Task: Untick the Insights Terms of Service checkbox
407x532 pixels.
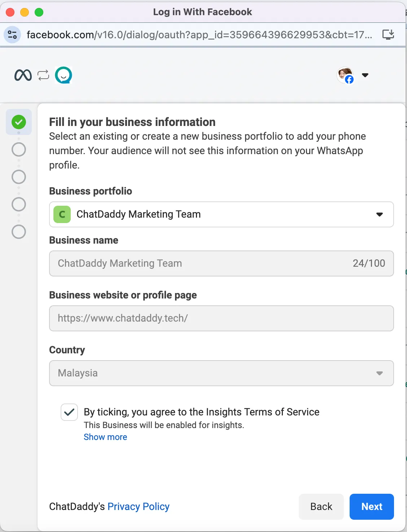Action: pyautogui.click(x=69, y=412)
